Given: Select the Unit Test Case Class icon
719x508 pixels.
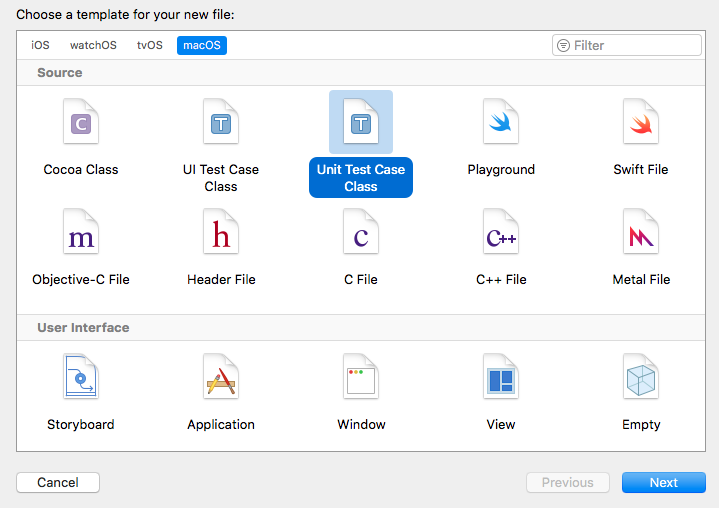Looking at the screenshot, I should click(x=361, y=121).
